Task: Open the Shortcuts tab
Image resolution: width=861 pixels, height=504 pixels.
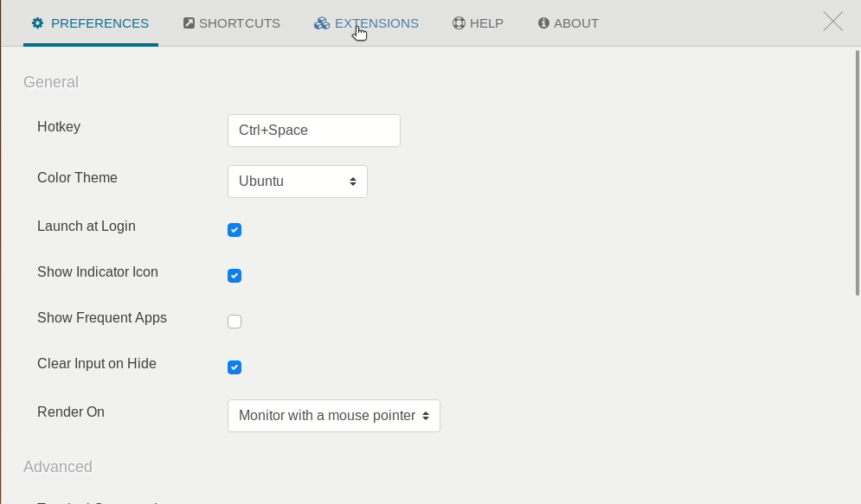Action: [232, 23]
